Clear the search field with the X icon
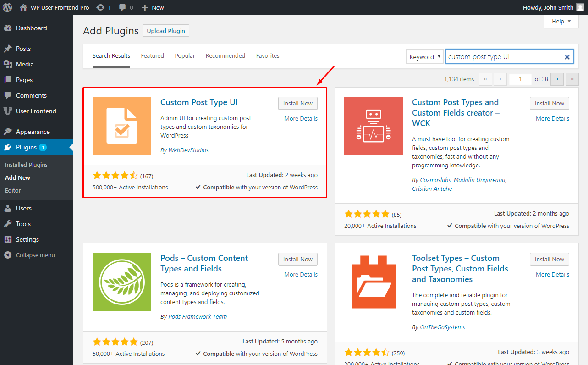 [x=567, y=57]
